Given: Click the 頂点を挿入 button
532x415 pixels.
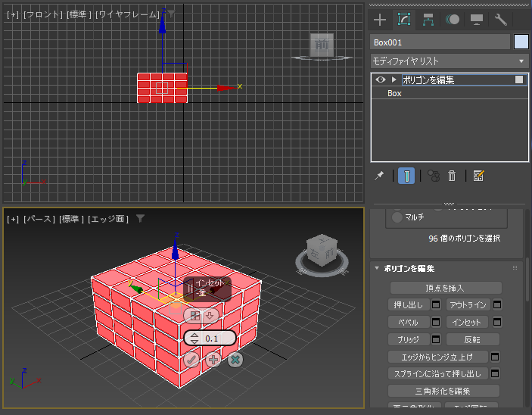Looking at the screenshot, I should (x=446, y=288).
